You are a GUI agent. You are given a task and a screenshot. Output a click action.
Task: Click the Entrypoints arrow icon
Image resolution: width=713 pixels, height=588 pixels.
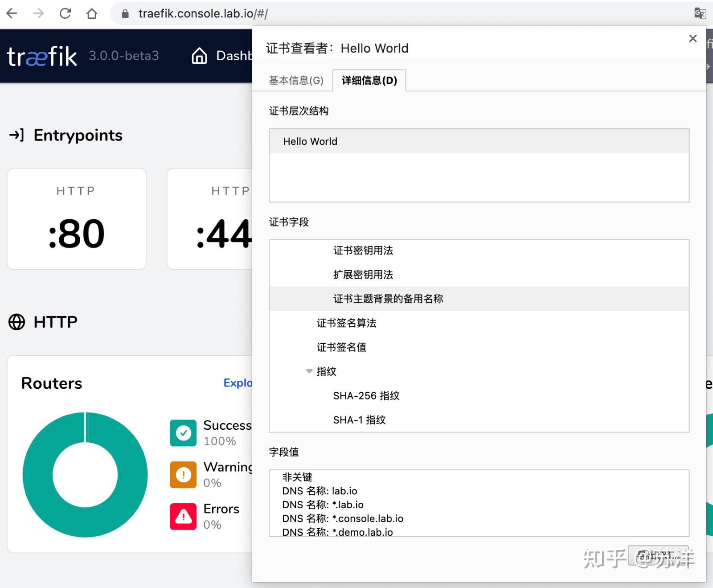17,135
